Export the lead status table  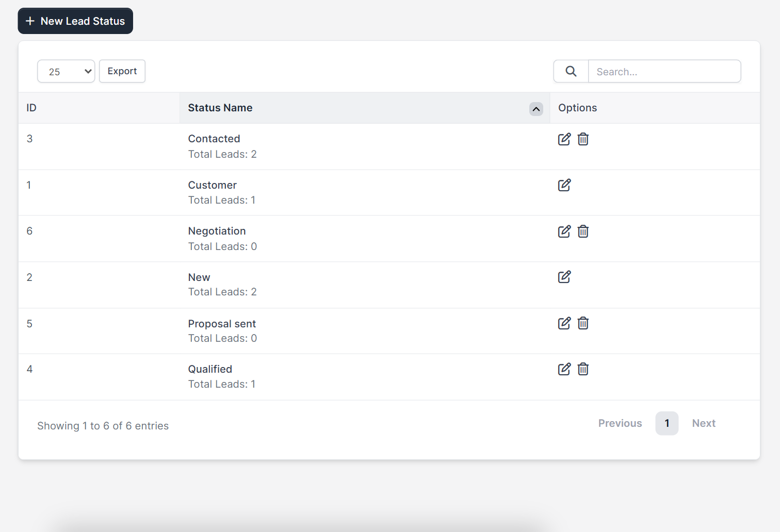pyautogui.click(x=122, y=71)
